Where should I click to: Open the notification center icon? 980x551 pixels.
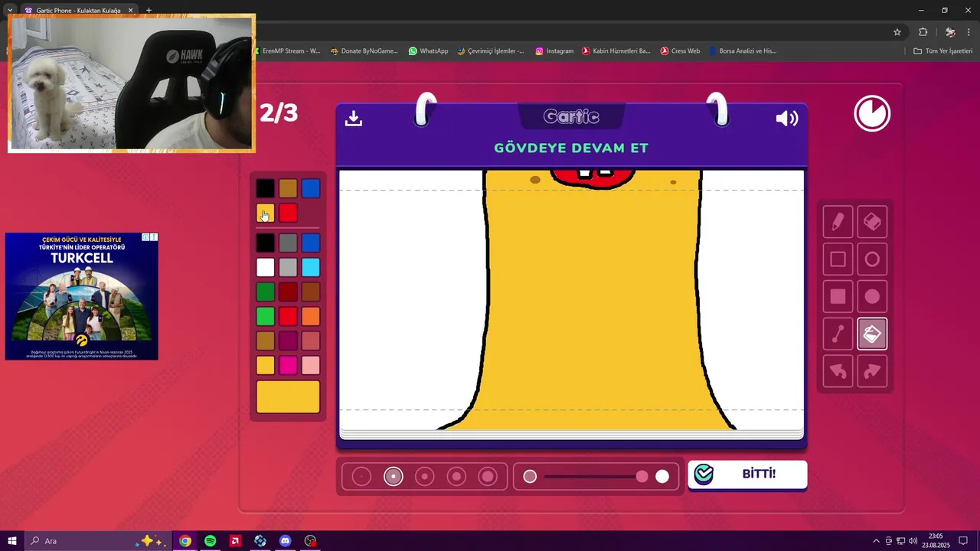click(x=963, y=541)
